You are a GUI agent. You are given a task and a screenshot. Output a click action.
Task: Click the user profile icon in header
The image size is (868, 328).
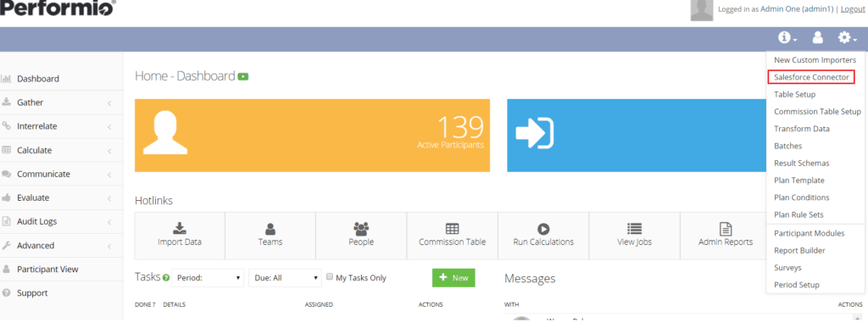tap(817, 37)
